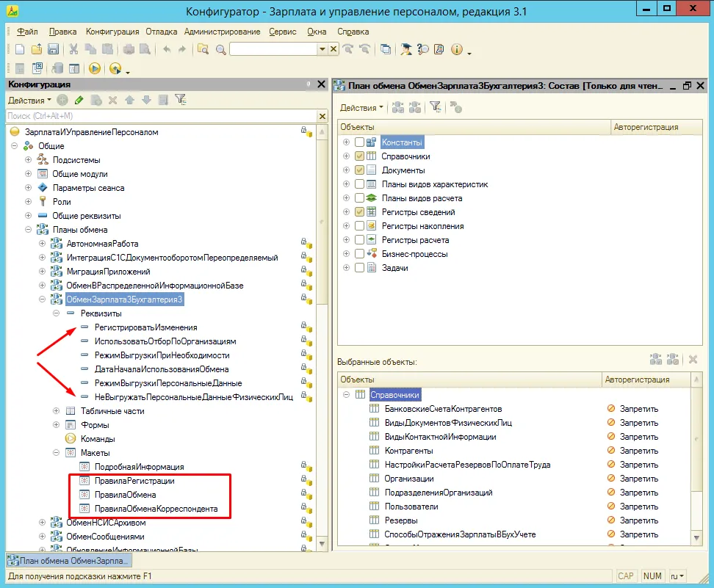Click the Print icon in the toolbar
714x588 pixels.
click(x=129, y=49)
